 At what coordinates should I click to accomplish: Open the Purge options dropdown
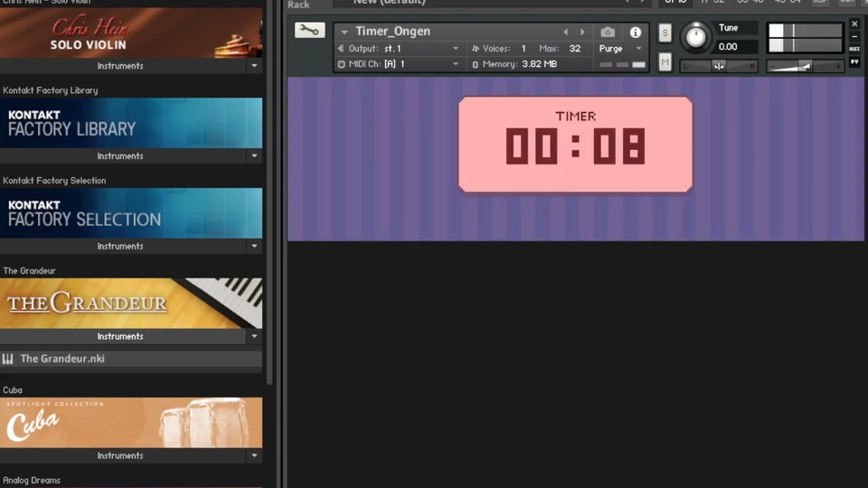[639, 49]
